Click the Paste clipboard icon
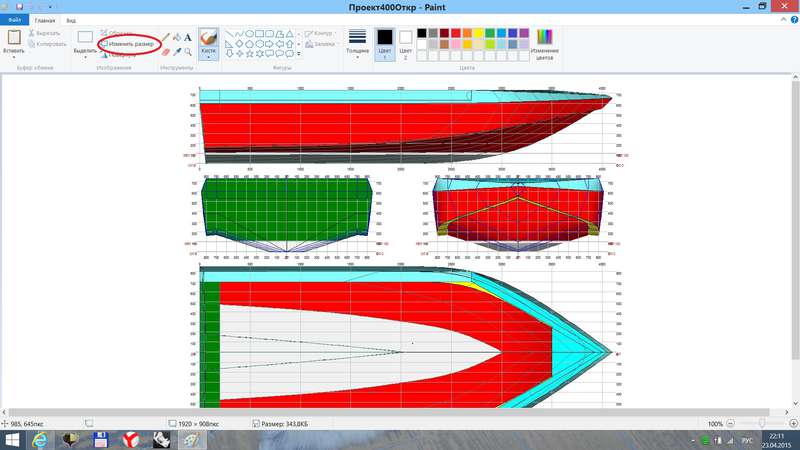 coord(14,37)
